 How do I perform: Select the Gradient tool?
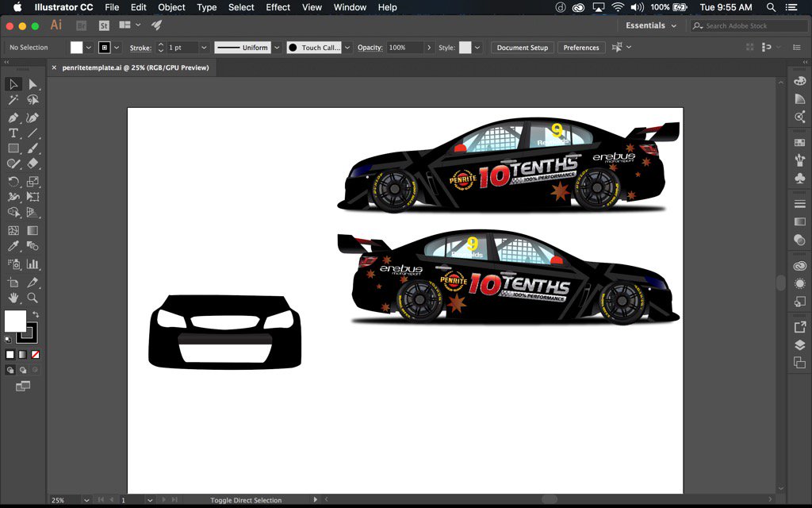coord(33,231)
